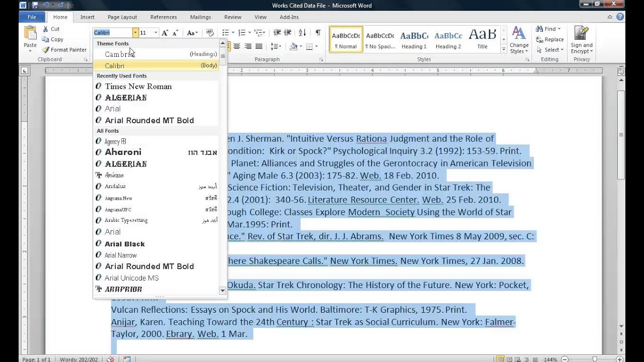Activate the Format Painter
Screen dimensions: 644x362
coord(64,50)
